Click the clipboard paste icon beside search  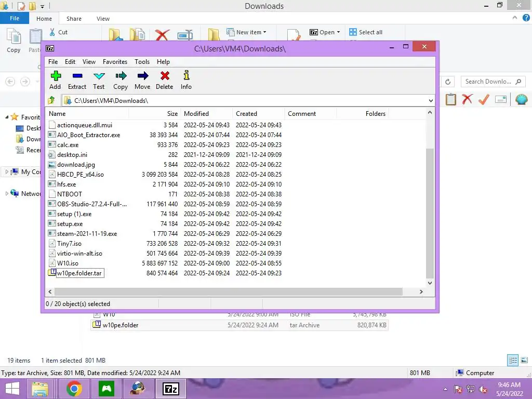coord(451,99)
